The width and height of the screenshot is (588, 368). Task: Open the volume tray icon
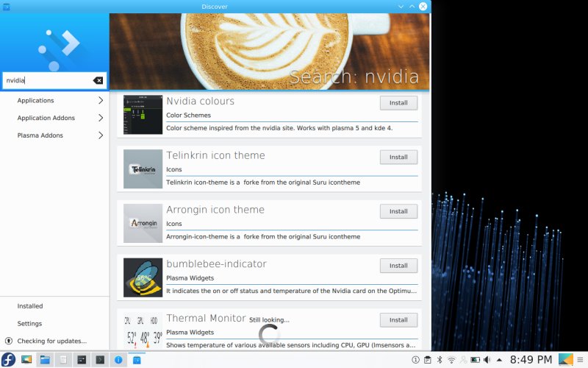(487, 360)
